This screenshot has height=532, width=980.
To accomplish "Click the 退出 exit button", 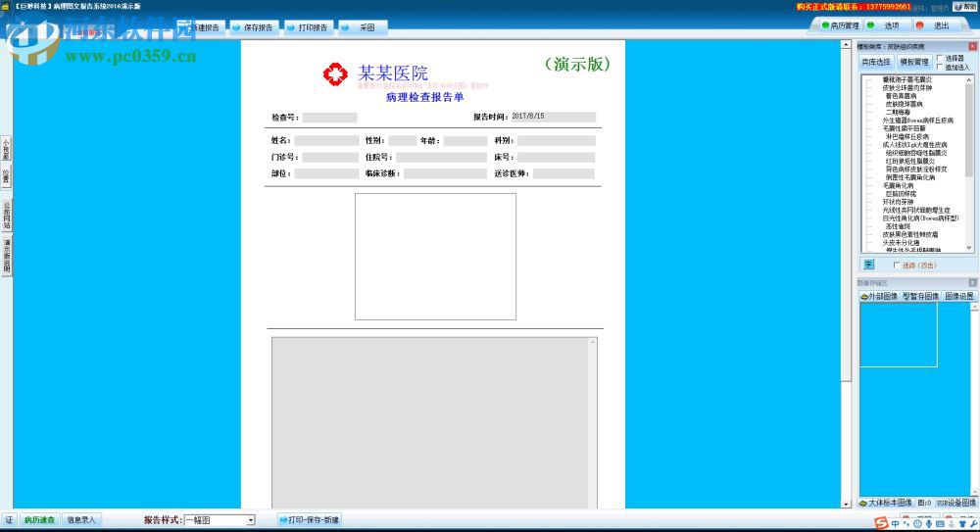I will [936, 25].
